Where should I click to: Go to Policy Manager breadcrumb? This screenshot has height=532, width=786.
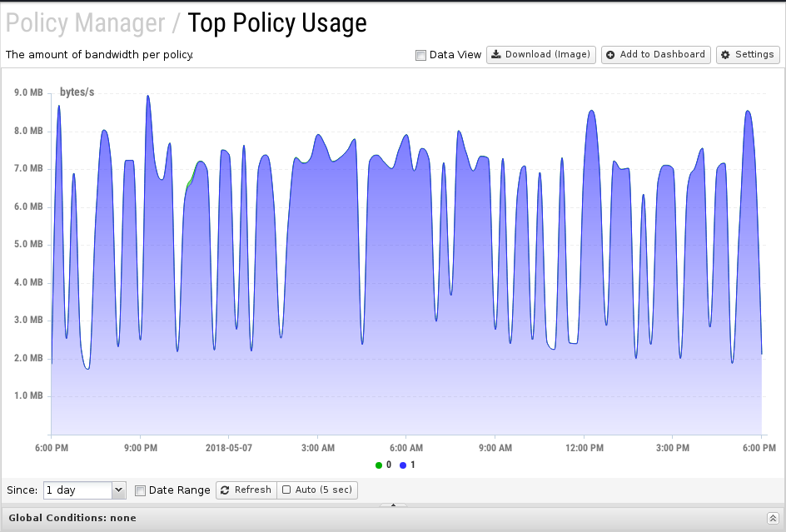[85, 23]
